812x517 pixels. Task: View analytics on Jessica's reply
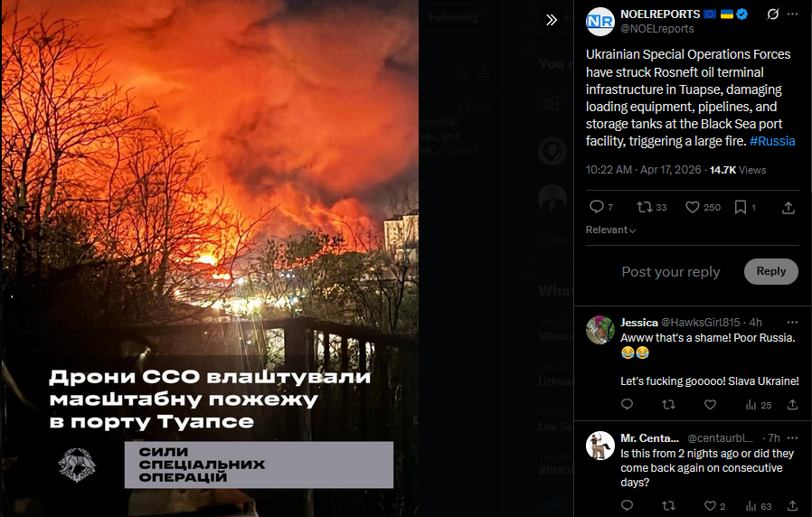758,405
